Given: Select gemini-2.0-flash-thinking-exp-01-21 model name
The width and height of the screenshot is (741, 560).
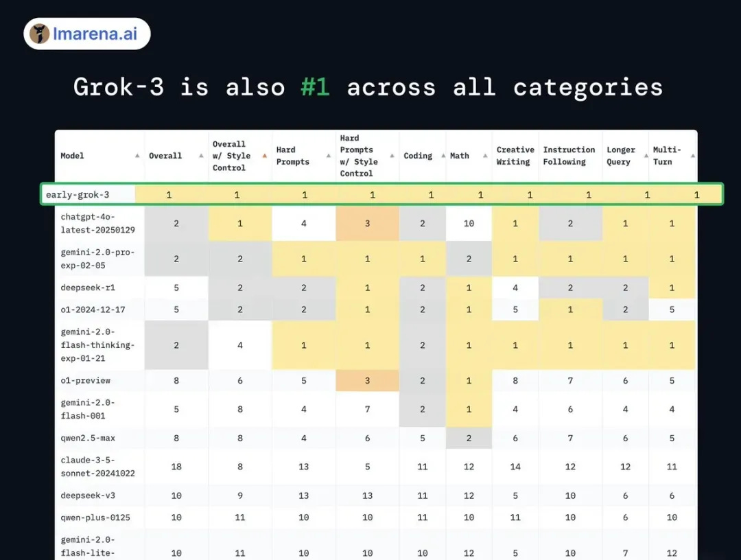Looking at the screenshot, I should click(x=97, y=345).
